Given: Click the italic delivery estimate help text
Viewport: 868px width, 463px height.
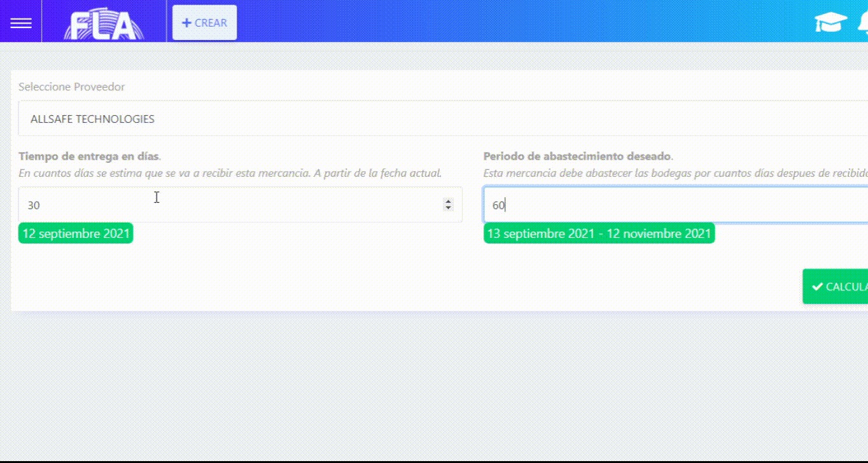Looking at the screenshot, I should point(230,173).
